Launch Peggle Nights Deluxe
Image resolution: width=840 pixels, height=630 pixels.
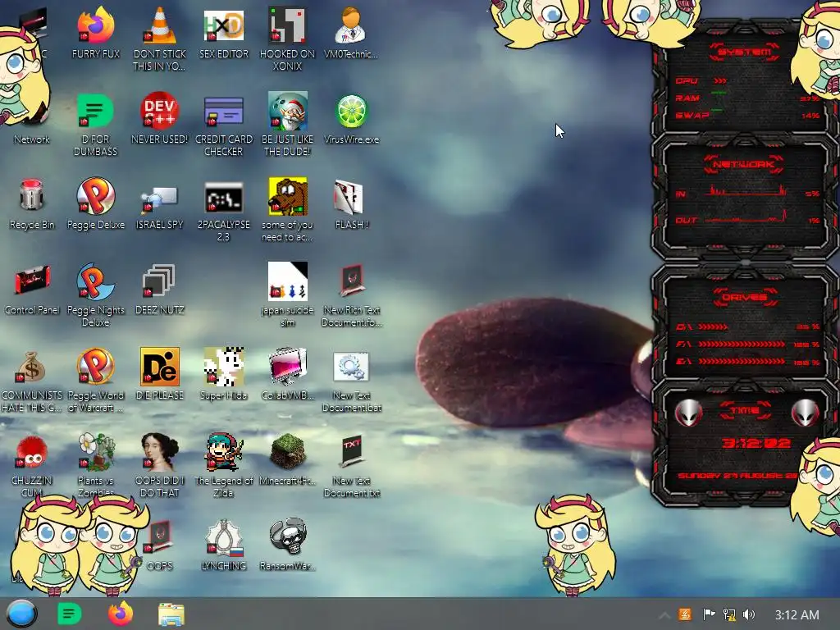pyautogui.click(x=95, y=281)
